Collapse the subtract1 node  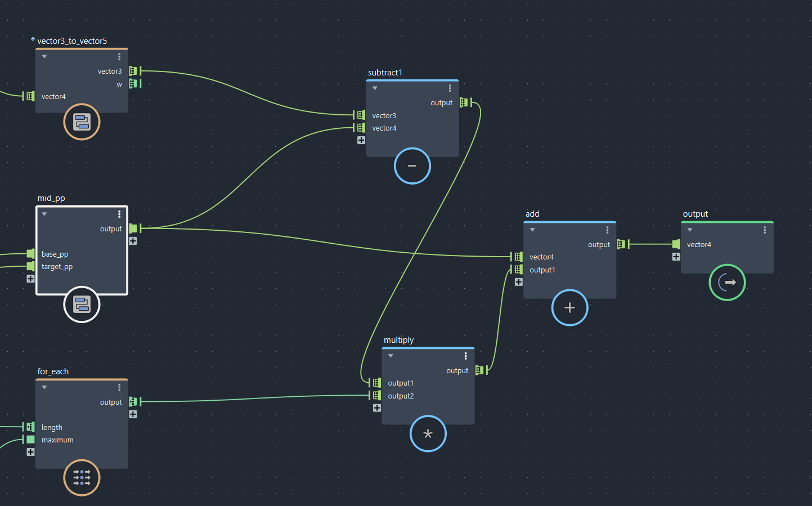(375, 88)
